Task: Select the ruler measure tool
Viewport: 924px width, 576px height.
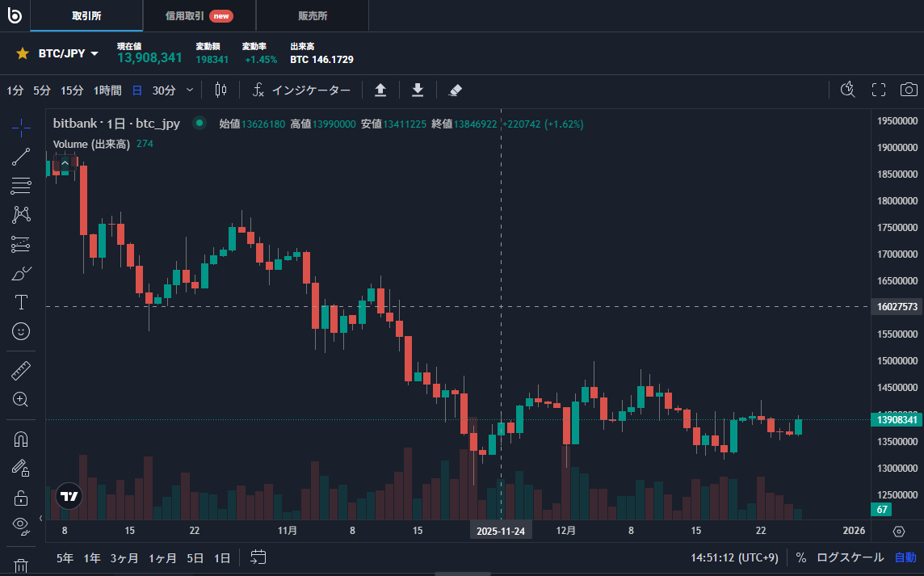Action: click(22, 371)
